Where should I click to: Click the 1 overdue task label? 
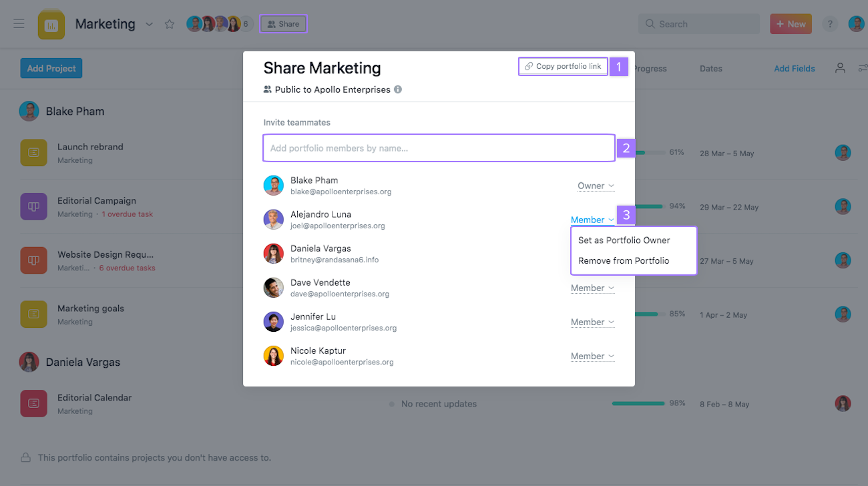tap(128, 214)
